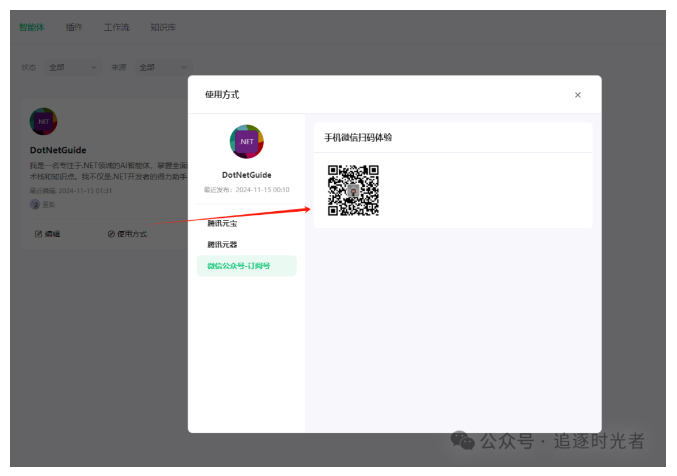Select 微信公众号-订阅号 option
This screenshot has width=677, height=476.
tap(247, 266)
